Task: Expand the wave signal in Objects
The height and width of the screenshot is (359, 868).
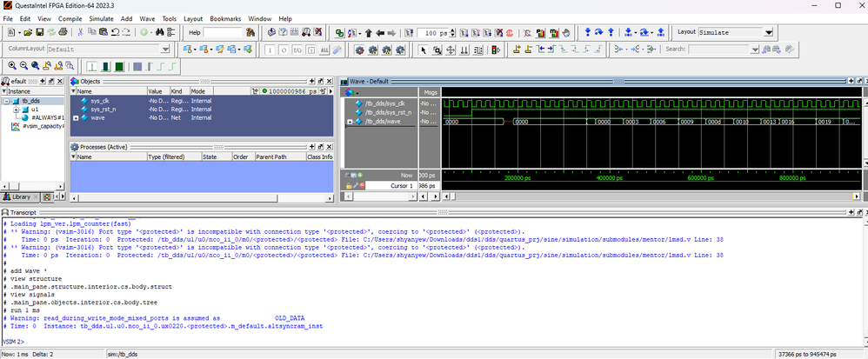Action: click(76, 117)
